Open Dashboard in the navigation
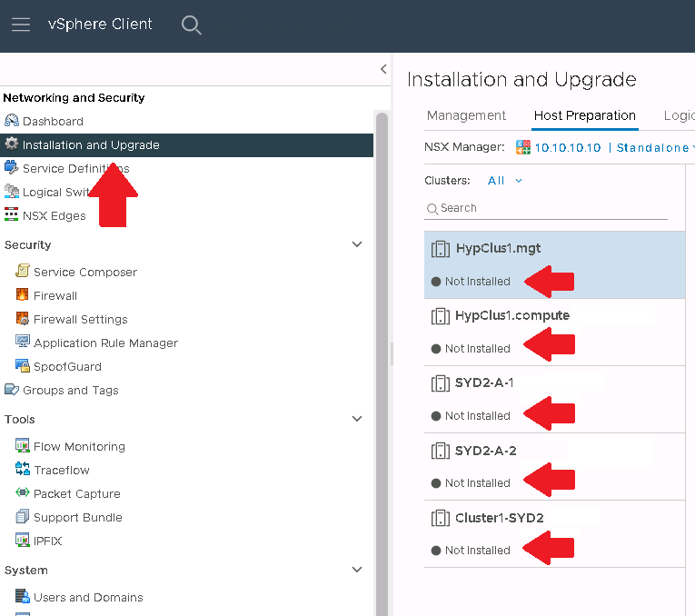Viewport: 695px width, 616px height. click(x=53, y=121)
